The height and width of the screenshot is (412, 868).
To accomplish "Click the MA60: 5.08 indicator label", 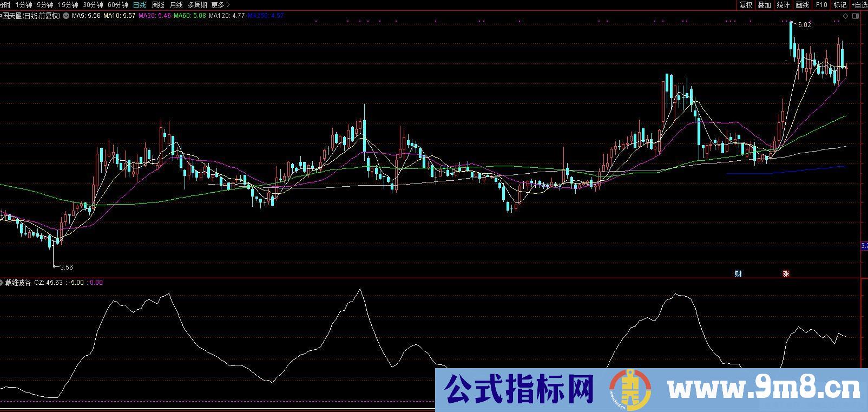I will [x=189, y=16].
